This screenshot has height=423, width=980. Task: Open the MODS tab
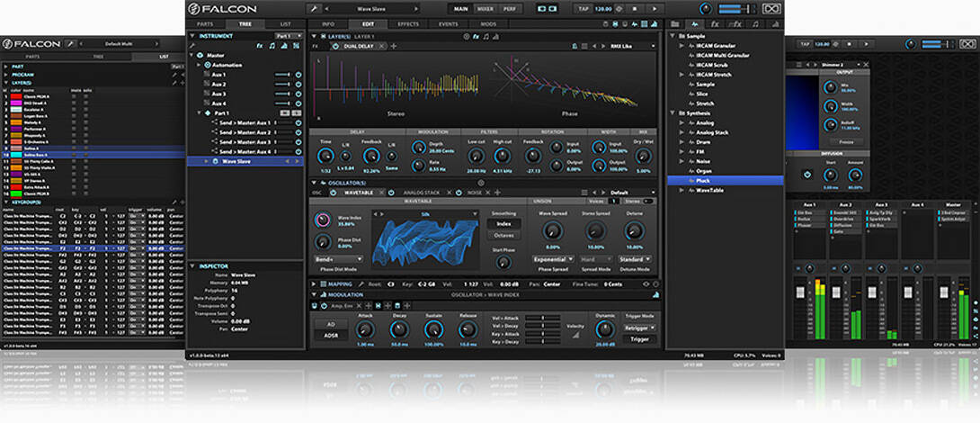[488, 23]
